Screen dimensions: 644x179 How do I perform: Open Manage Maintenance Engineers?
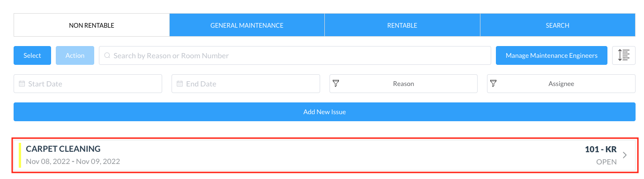pos(552,55)
